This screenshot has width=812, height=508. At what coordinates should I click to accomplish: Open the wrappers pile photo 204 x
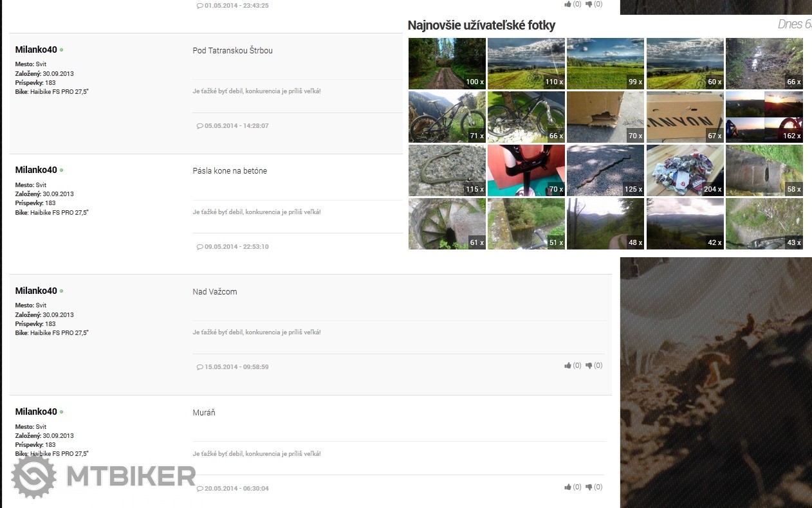coord(685,170)
